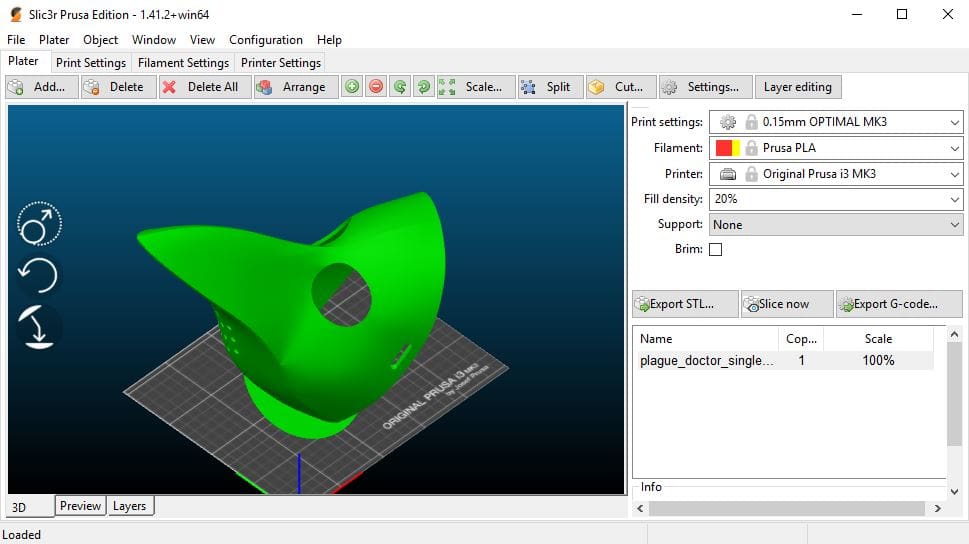Click Delete All with red X
Image resolution: width=969 pixels, height=544 pixels.
(205, 87)
